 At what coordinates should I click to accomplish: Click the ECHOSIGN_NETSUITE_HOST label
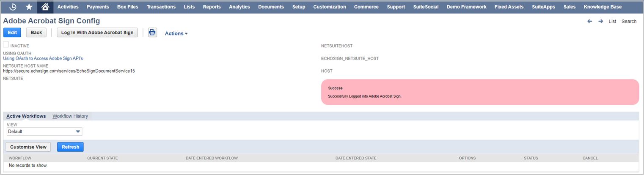coord(350,58)
